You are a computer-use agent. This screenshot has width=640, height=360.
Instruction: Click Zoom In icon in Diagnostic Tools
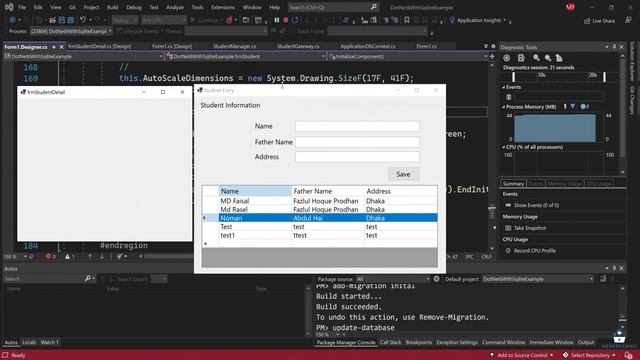coord(536,58)
